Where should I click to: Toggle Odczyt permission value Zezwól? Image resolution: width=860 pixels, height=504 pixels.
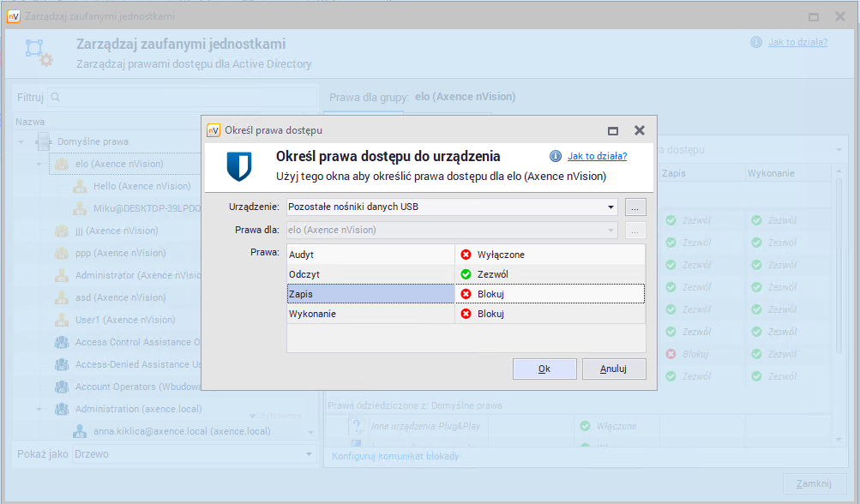click(x=549, y=274)
